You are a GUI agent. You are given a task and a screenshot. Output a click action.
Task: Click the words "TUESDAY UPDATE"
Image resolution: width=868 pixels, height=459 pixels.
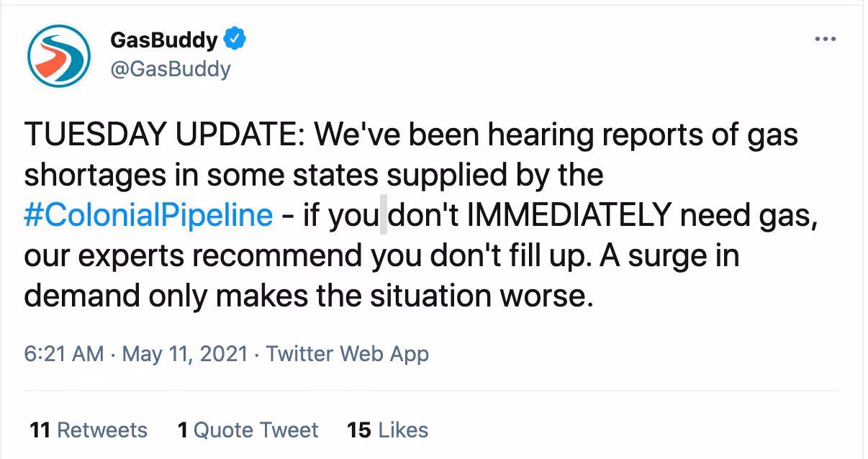point(160,135)
